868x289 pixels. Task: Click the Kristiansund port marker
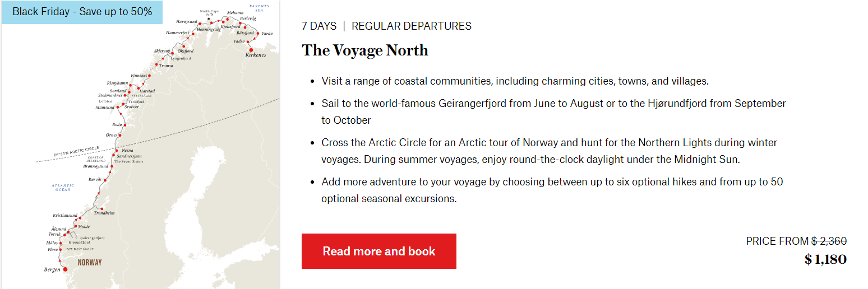(80, 218)
